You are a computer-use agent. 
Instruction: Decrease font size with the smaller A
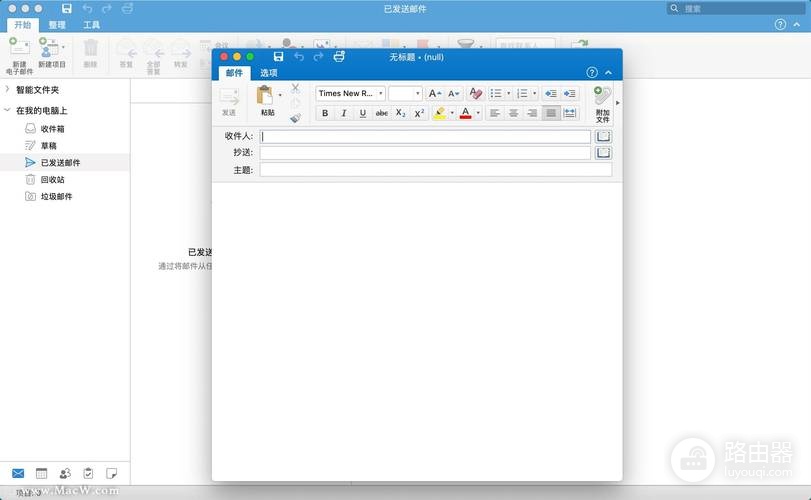(454, 94)
